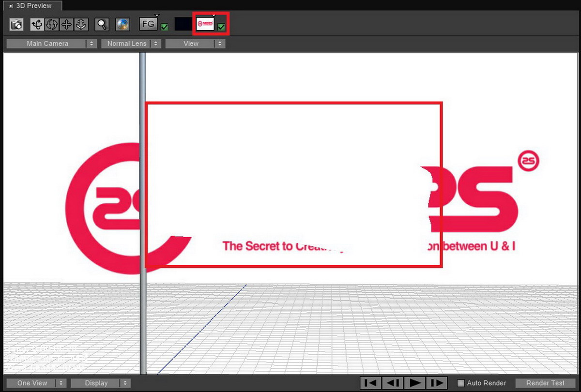Select the camera roll tool
The image size is (581, 392).
(x=51, y=24)
